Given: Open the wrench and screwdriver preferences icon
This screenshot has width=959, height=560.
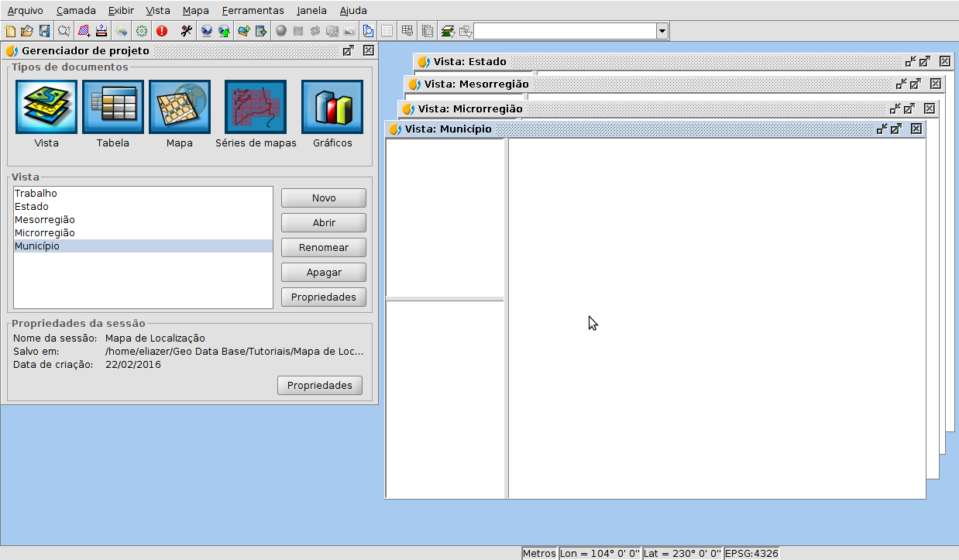Looking at the screenshot, I should (186, 31).
